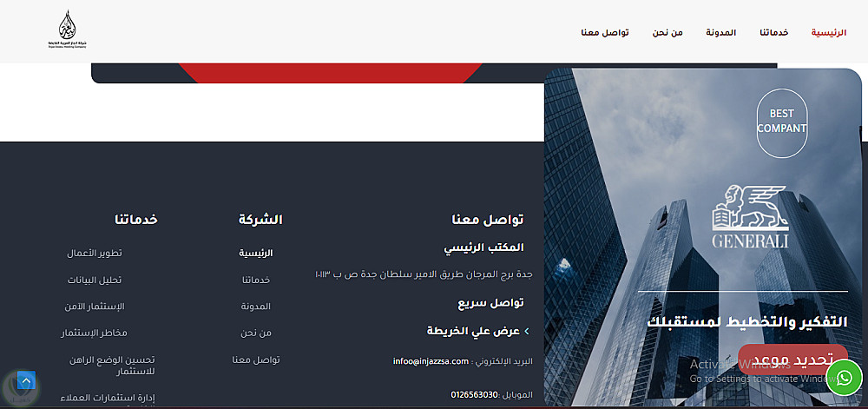The image size is (868, 409).
Task: Click the chevron beside عرض علي الخريطة
Action: (527, 332)
